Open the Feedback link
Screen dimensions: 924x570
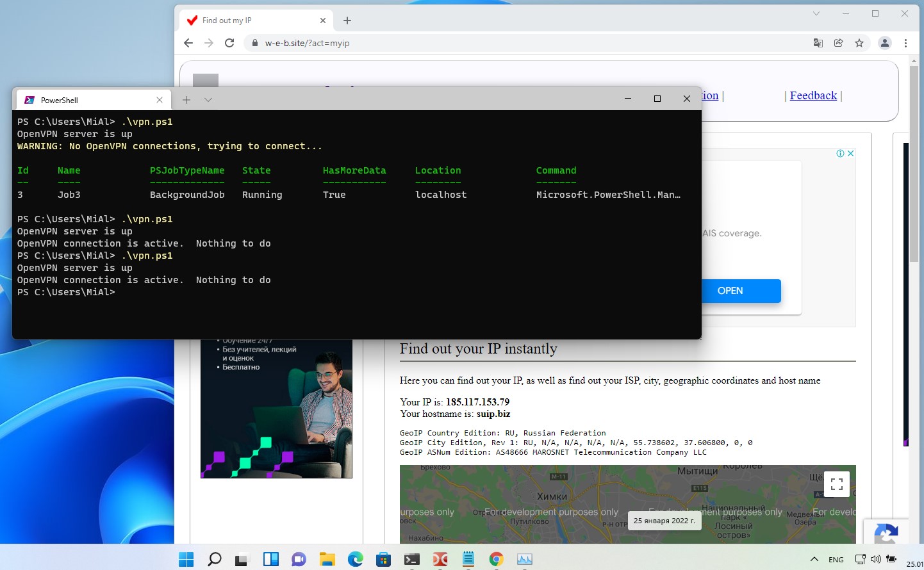(x=813, y=95)
